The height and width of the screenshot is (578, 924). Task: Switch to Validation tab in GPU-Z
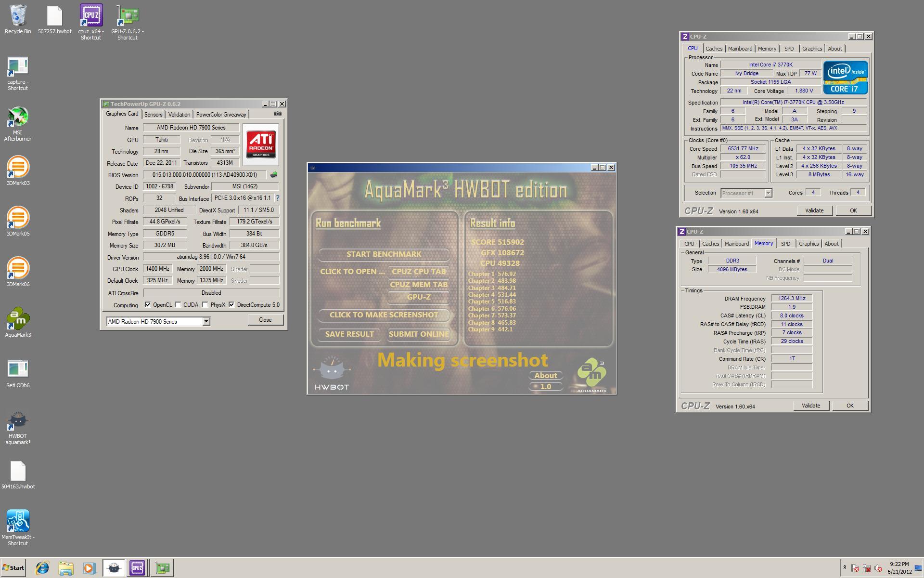179,115
